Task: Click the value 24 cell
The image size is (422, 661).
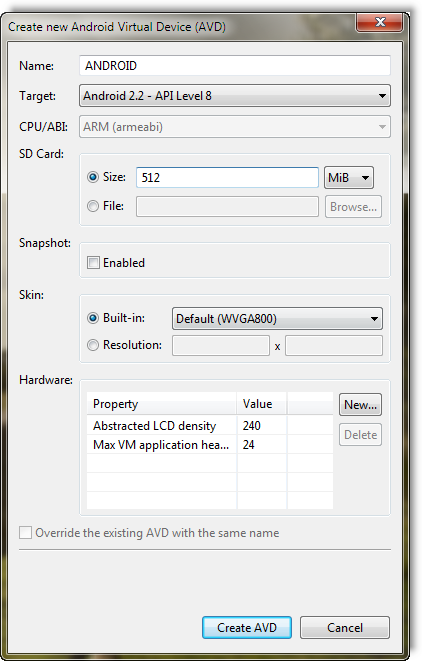Action: point(262,445)
